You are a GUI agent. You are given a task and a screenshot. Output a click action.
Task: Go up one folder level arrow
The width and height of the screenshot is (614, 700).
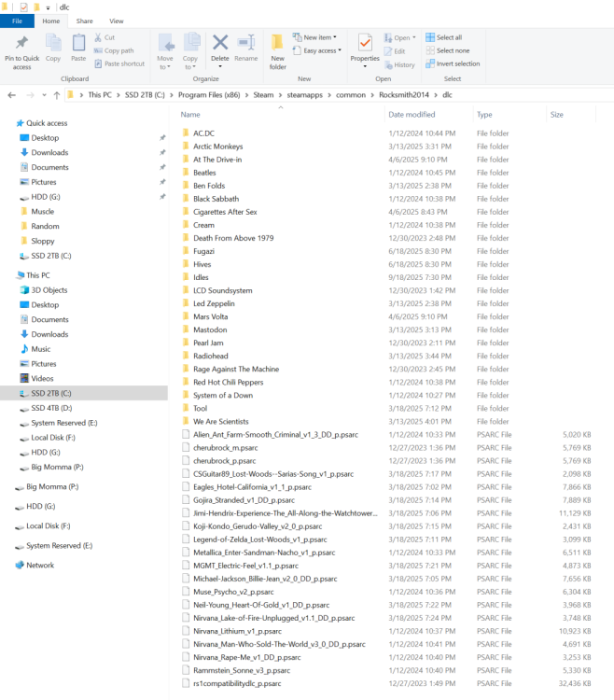(57, 95)
